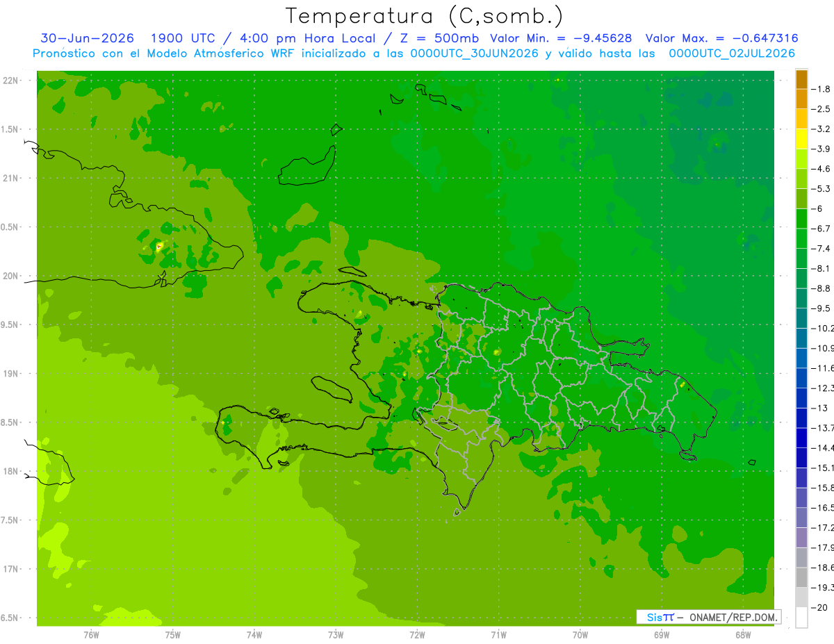Select '0000UTC_02JUL2026' valid-until time text

coord(732,53)
